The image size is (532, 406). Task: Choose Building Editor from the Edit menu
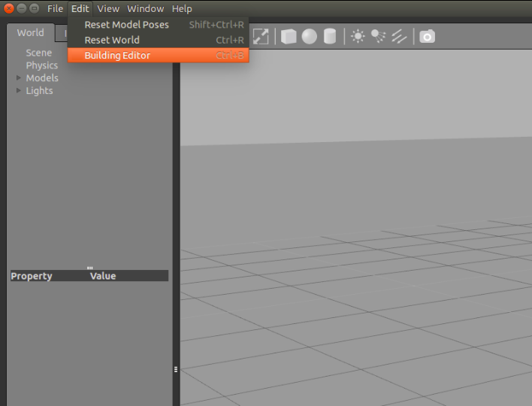click(117, 56)
